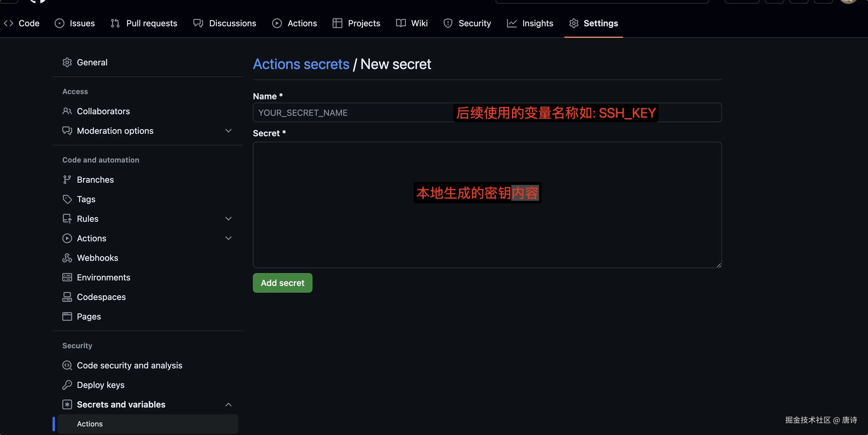Click the Deploy keys key icon
Image resolution: width=868 pixels, height=435 pixels.
[67, 385]
